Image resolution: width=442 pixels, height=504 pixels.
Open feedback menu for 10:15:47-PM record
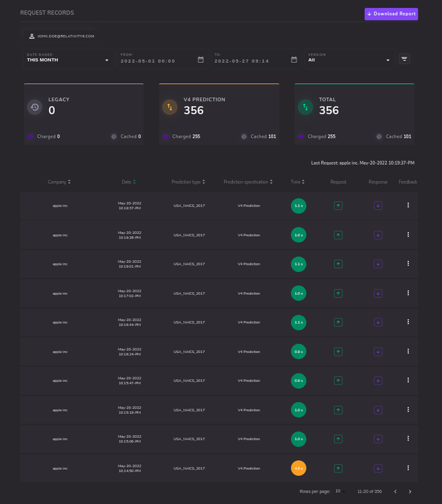tap(408, 380)
